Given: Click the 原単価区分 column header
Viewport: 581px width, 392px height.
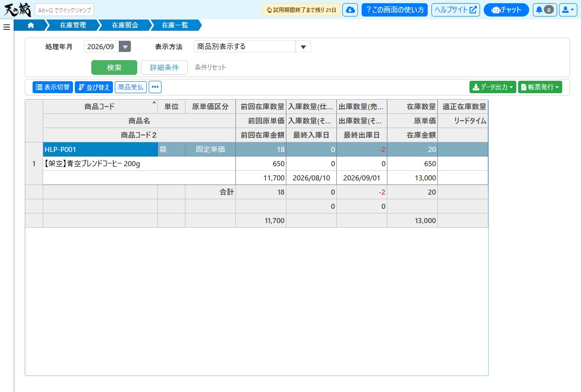Looking at the screenshot, I should [x=210, y=106].
